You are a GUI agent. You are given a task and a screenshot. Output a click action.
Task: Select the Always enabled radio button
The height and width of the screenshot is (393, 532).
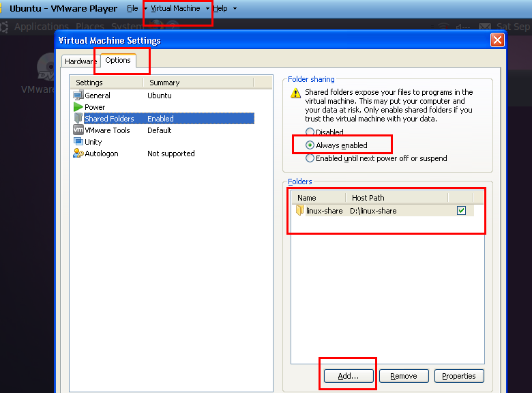[x=310, y=145]
